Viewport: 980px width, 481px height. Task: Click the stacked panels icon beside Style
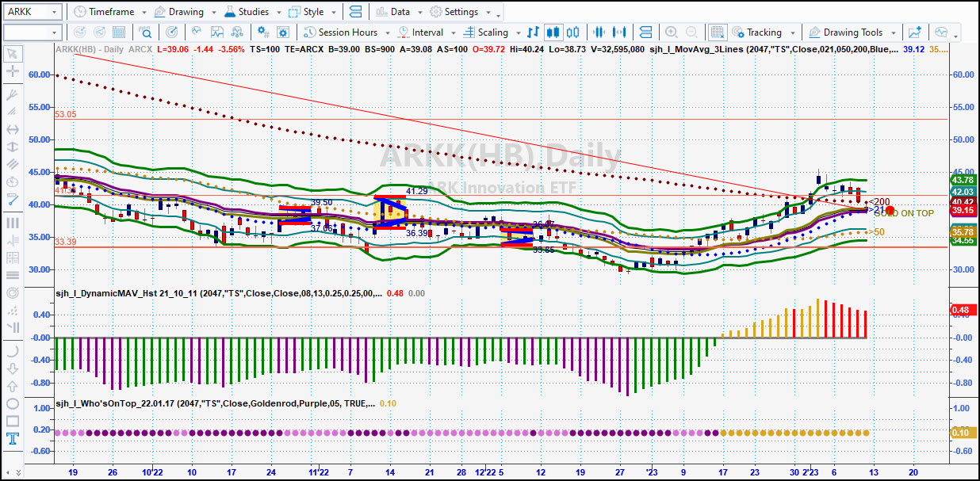click(354, 12)
